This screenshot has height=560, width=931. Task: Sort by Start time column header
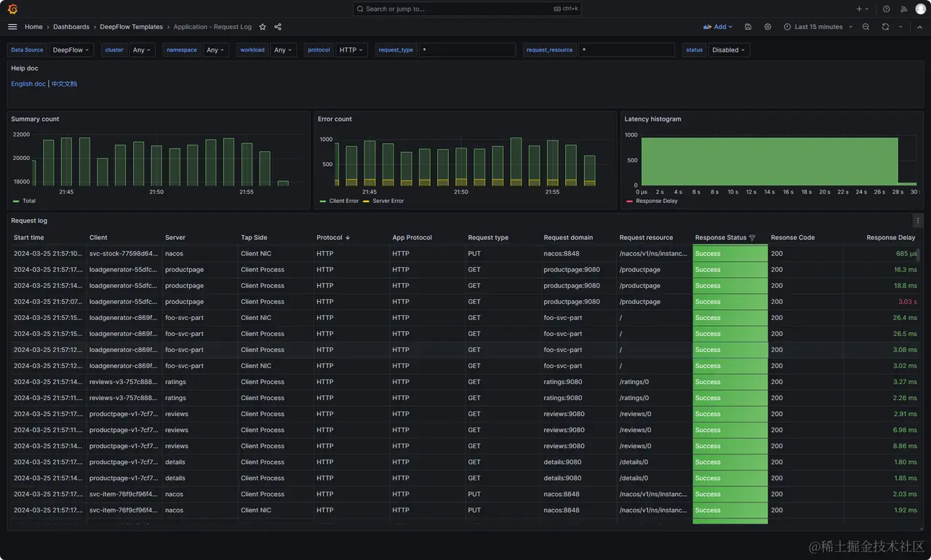point(29,238)
